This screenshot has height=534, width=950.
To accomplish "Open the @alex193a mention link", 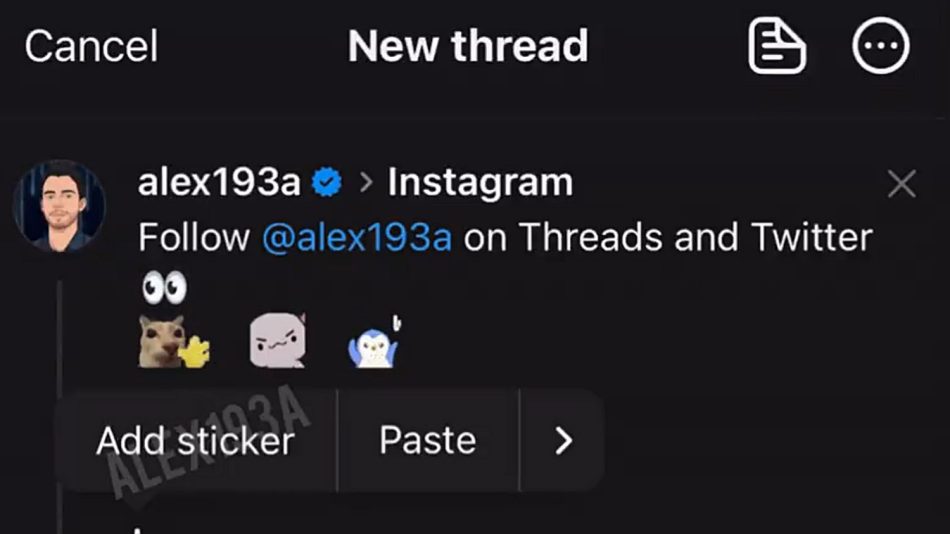I will click(x=357, y=237).
